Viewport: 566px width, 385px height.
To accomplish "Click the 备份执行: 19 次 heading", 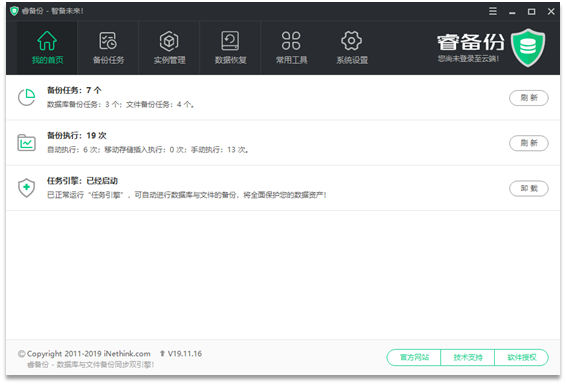I will [x=77, y=136].
